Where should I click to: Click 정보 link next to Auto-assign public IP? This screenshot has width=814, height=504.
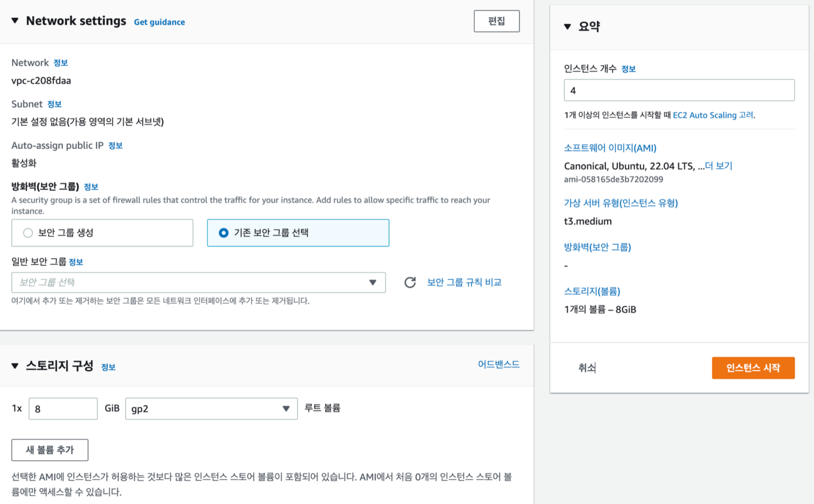(115, 145)
